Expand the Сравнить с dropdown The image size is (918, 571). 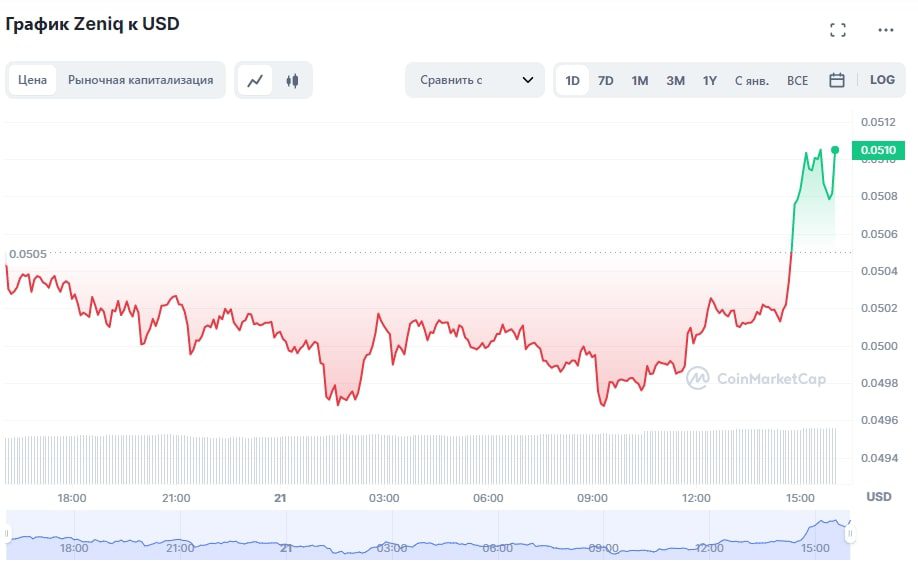[474, 80]
